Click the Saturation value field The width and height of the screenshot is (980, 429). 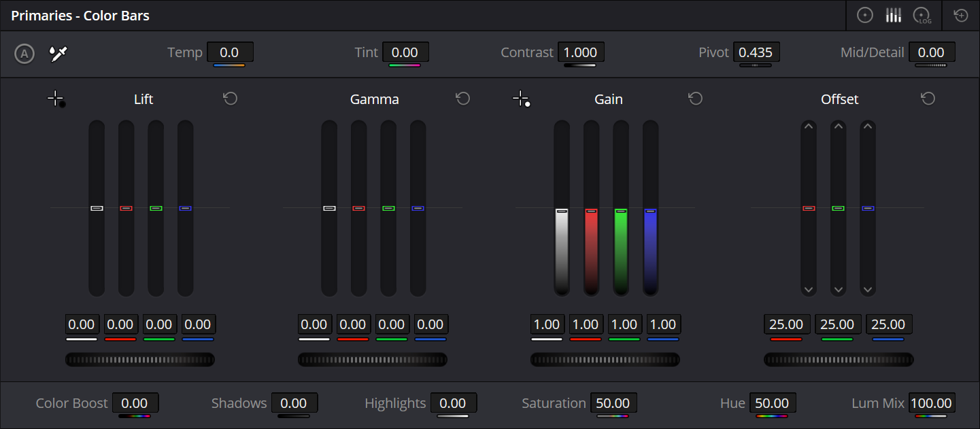coord(613,403)
